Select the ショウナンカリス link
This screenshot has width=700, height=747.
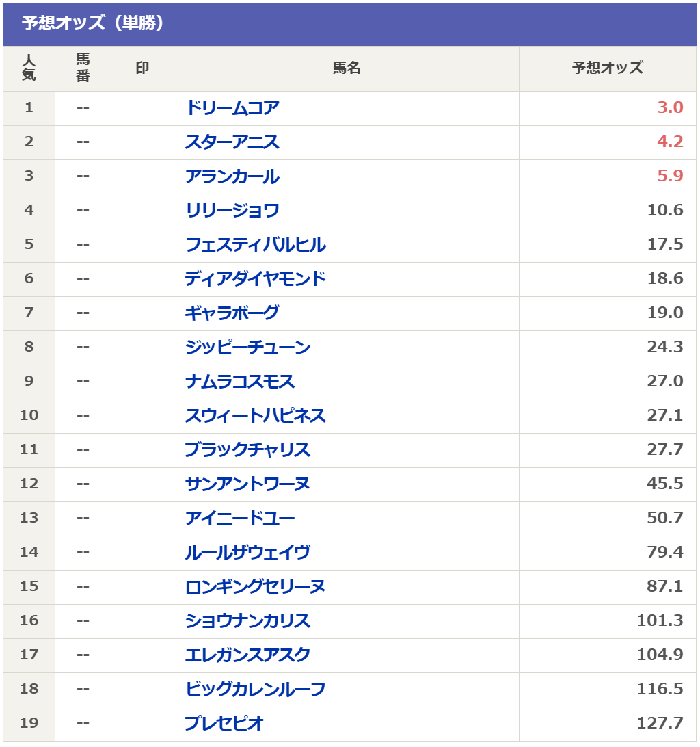tap(247, 621)
